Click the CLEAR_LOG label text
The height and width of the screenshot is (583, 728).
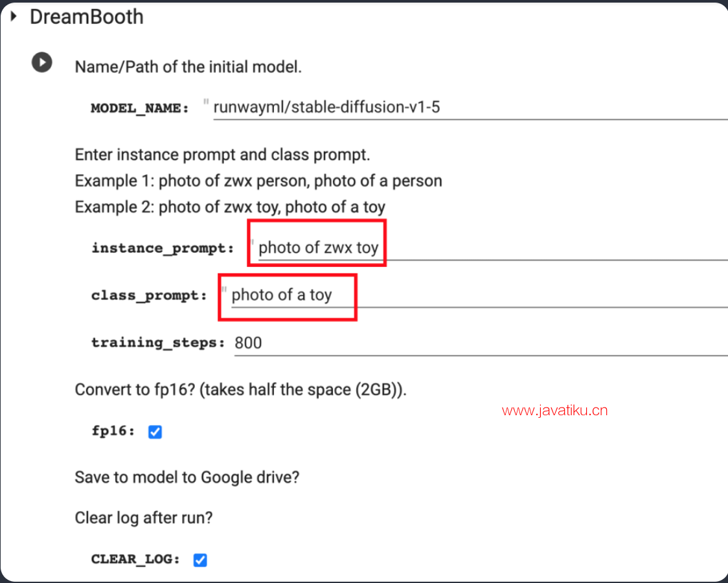135,559
